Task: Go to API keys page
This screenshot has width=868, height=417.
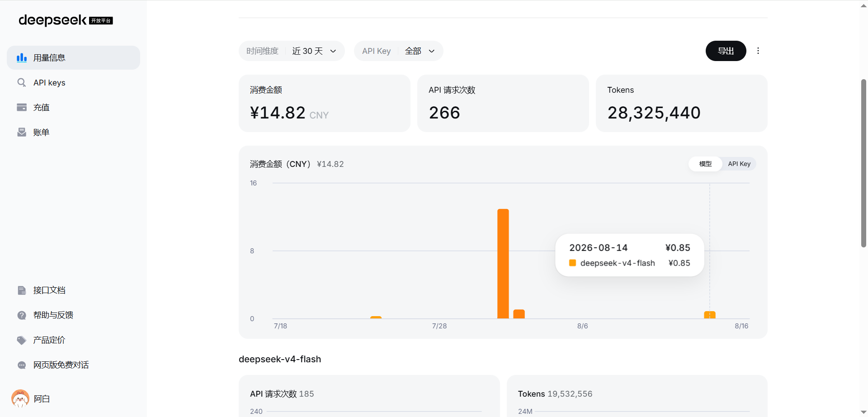Action: [x=73, y=82]
